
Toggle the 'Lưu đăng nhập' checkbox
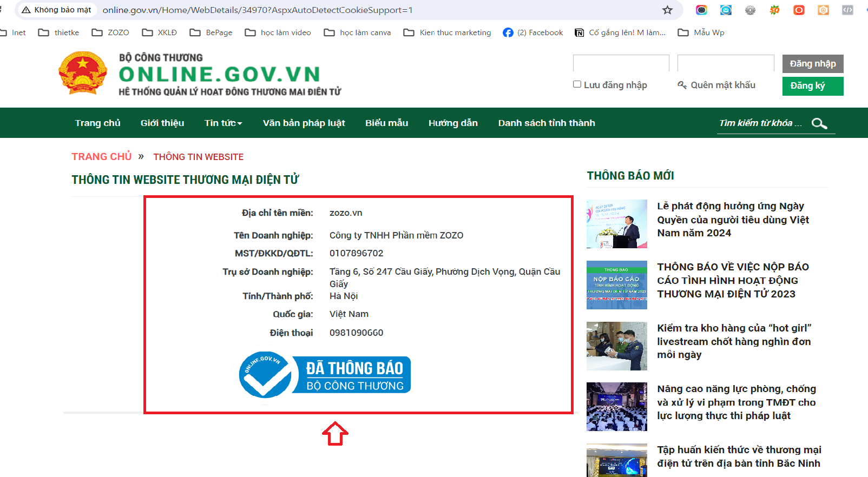click(x=577, y=84)
